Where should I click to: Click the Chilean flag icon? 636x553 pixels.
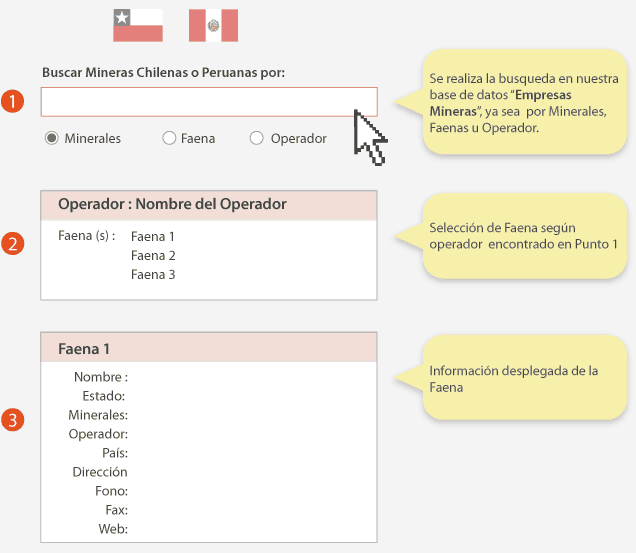point(138,25)
